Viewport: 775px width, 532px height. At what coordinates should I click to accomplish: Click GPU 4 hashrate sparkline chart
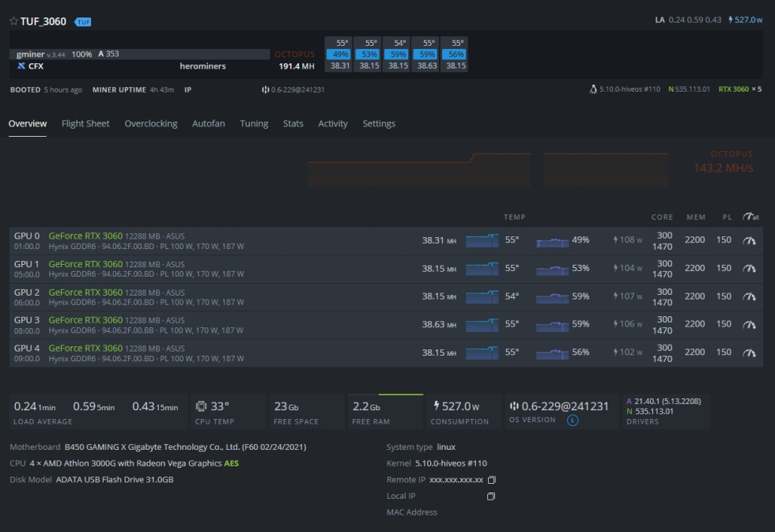[x=482, y=353]
